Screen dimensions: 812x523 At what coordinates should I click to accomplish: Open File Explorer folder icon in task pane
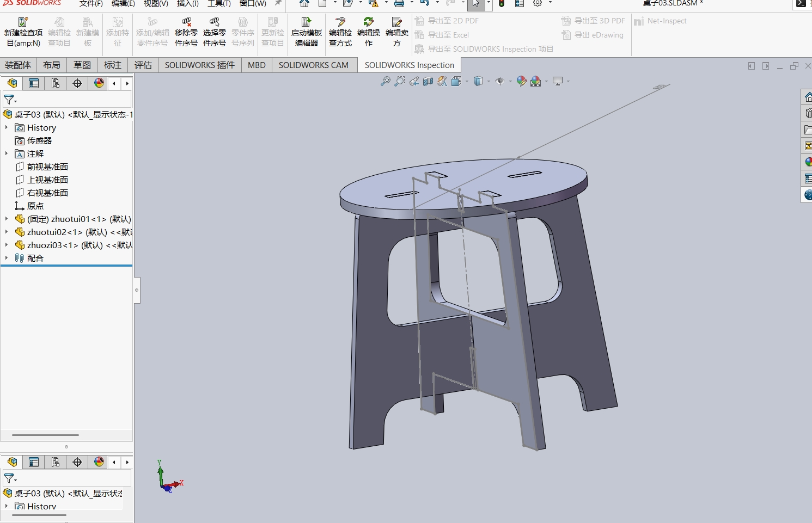(808, 130)
